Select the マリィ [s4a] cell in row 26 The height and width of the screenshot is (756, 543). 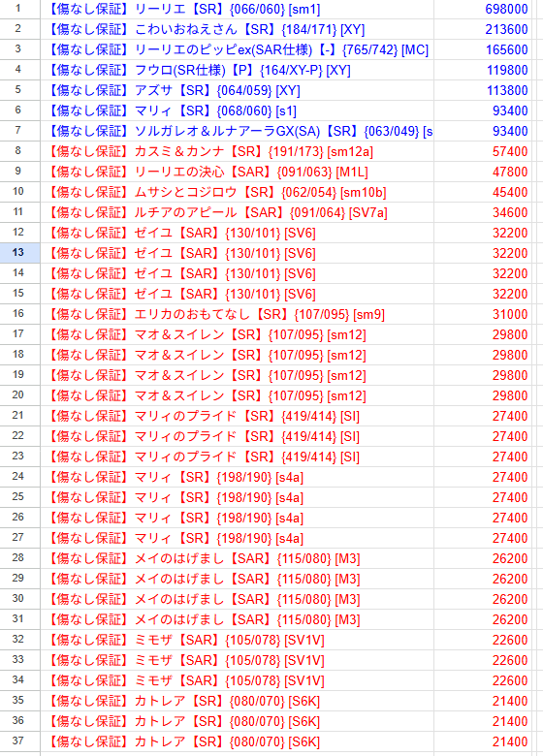237,518
